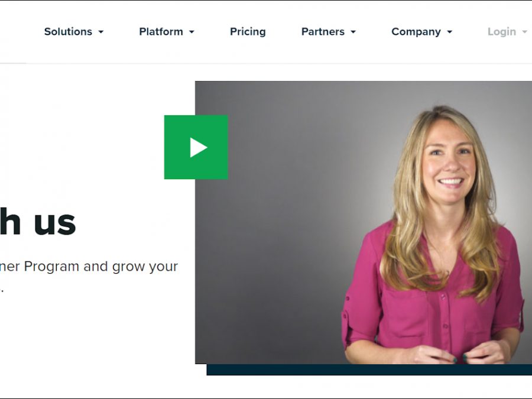Open the Platform menu label
This screenshot has height=399, width=532.
click(161, 31)
